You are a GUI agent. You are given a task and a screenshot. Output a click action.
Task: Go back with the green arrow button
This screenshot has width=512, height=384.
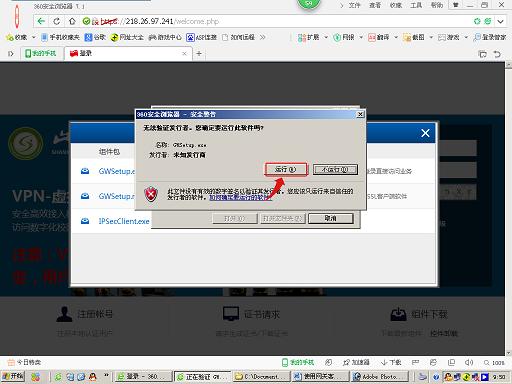(x=41, y=21)
